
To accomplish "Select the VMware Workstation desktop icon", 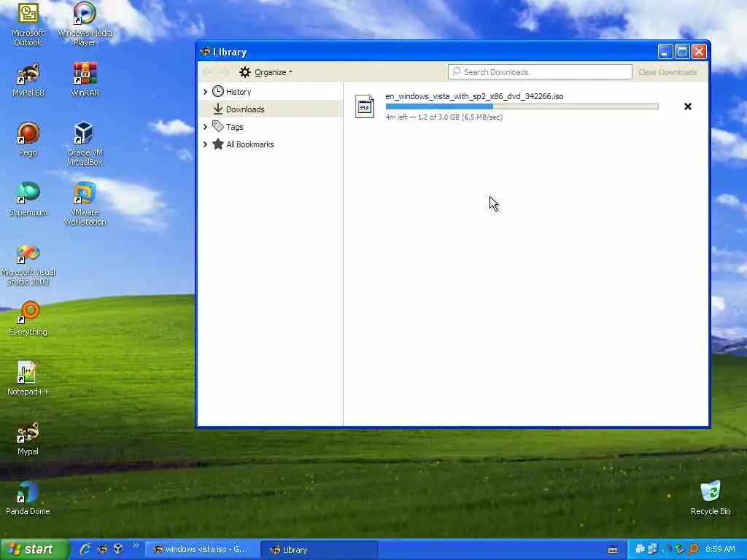I will (85, 204).
